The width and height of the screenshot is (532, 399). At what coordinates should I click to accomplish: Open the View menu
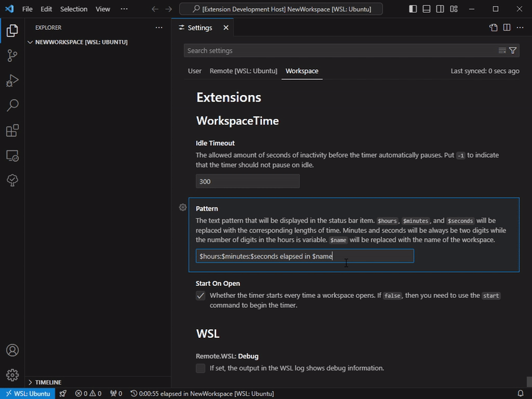(x=103, y=9)
